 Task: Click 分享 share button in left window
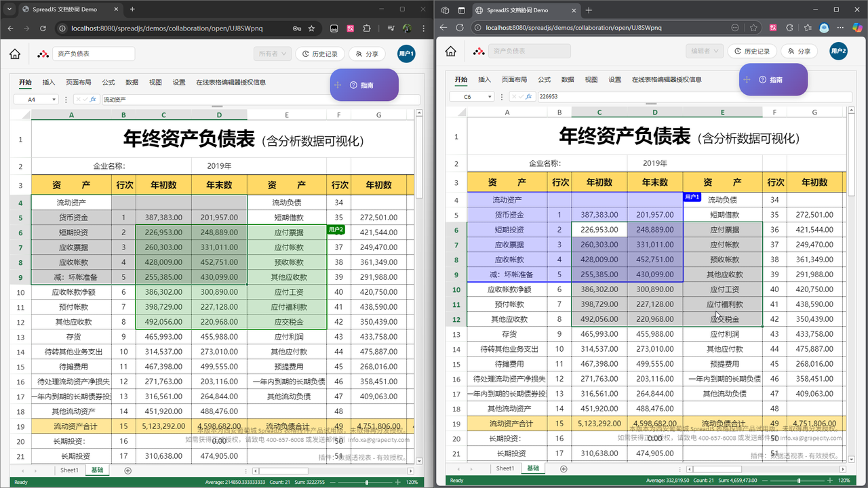[367, 54]
